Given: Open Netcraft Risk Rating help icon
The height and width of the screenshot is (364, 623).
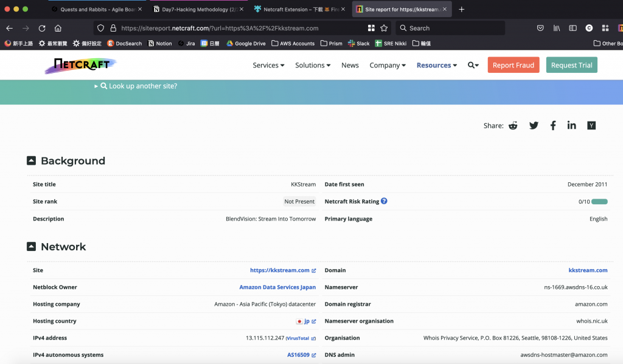Looking at the screenshot, I should point(384,201).
